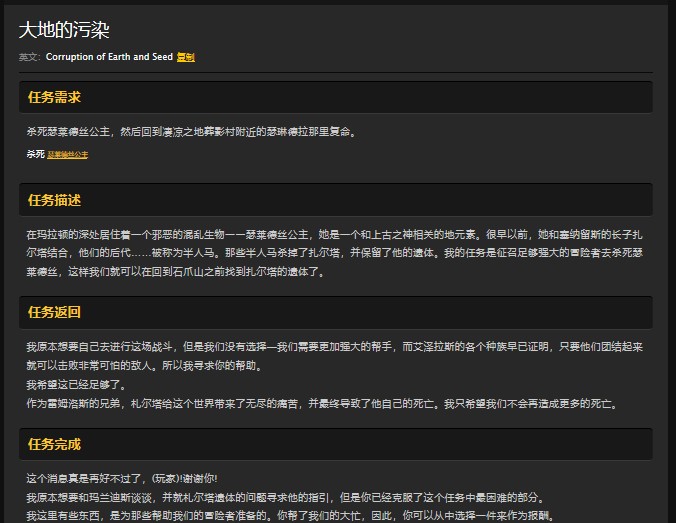This screenshot has height=523, width=676.
Task: Click the line starting 作为雷姆洛斯的兄弟
Action: click(x=321, y=403)
